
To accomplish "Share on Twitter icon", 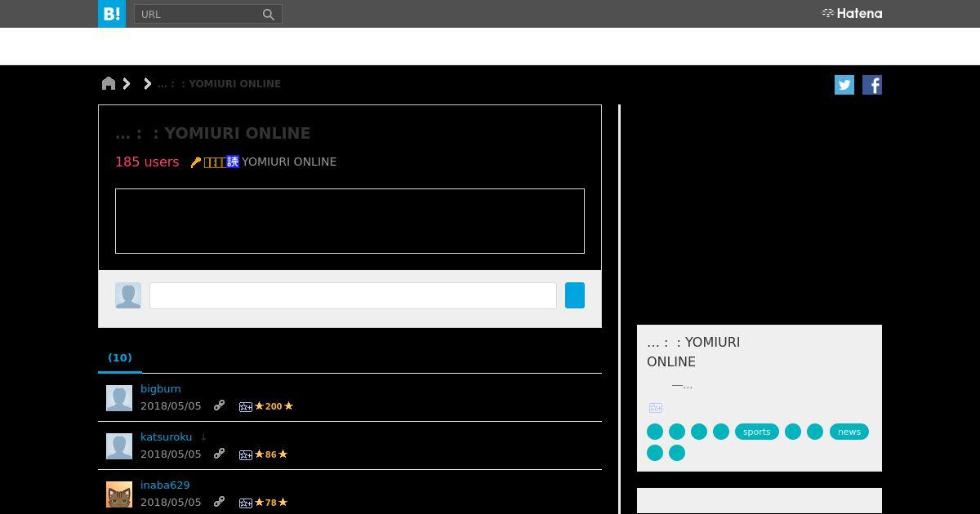I will (x=844, y=85).
